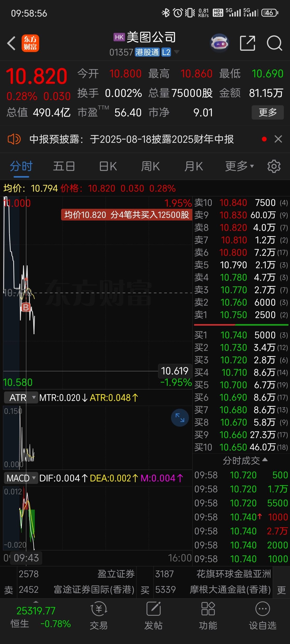Tap the 富途证券国际(香港) broker entry
290x644 pixels.
click(x=77, y=589)
